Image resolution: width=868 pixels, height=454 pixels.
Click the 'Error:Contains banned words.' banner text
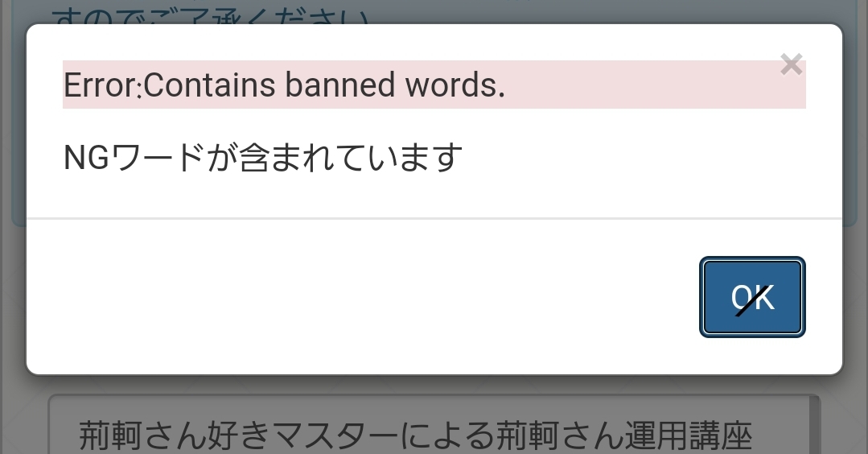click(284, 85)
